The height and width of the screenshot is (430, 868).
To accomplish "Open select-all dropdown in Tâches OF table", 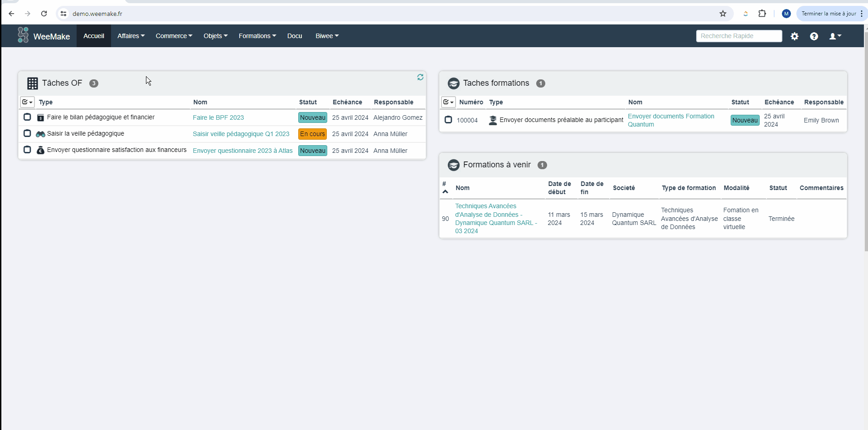I will point(27,102).
